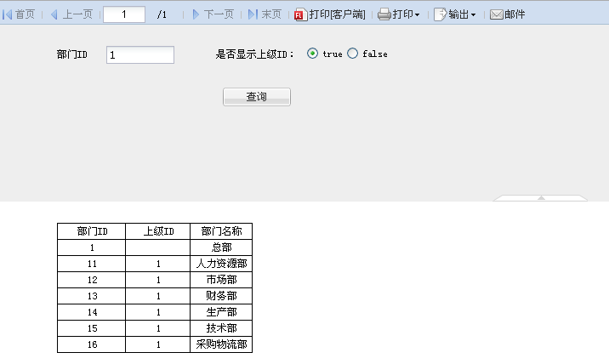Click the printer icon for 打印
Screen dimensions: 609x364
[x=384, y=14]
